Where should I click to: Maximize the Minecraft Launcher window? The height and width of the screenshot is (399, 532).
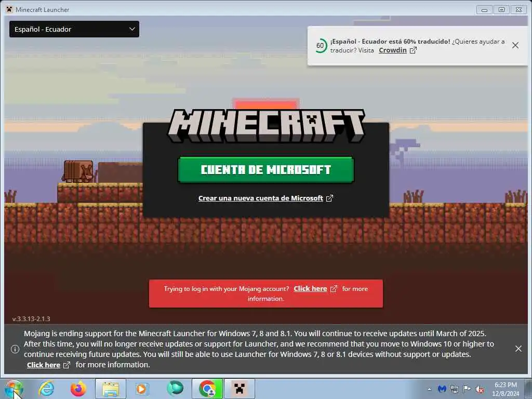(501, 10)
